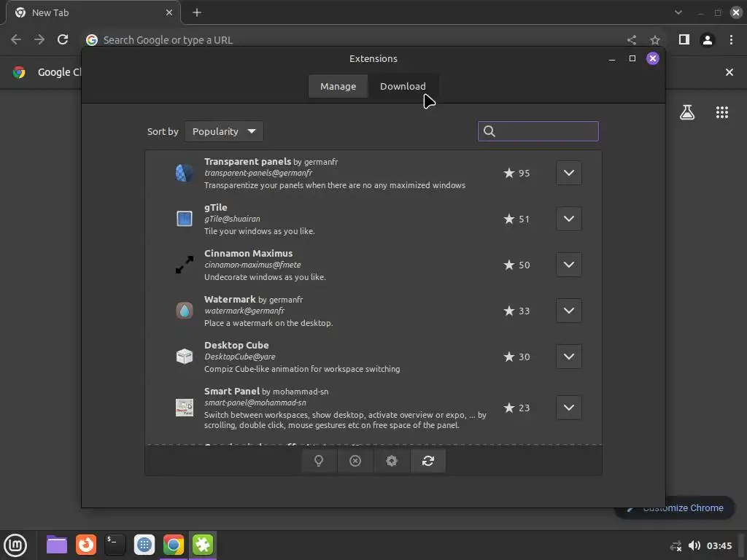Click the Chrome address bar

click(x=352, y=40)
